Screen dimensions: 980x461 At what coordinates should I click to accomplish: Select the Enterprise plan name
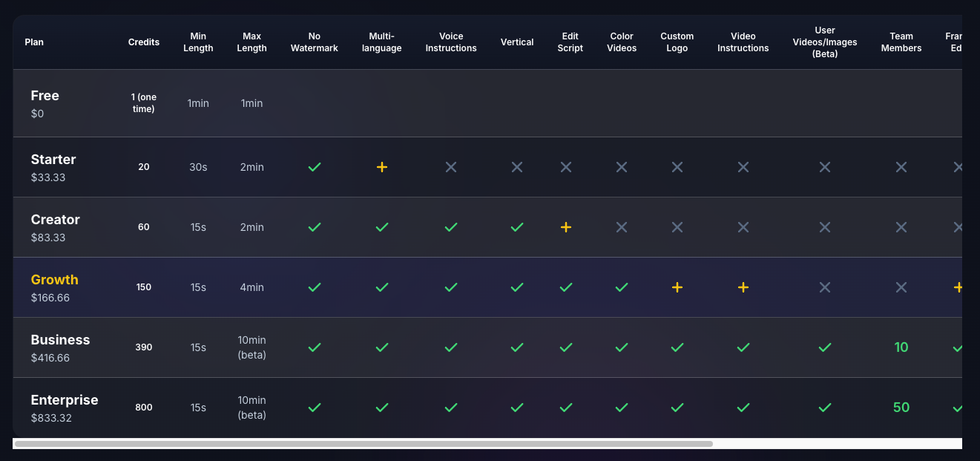65,400
